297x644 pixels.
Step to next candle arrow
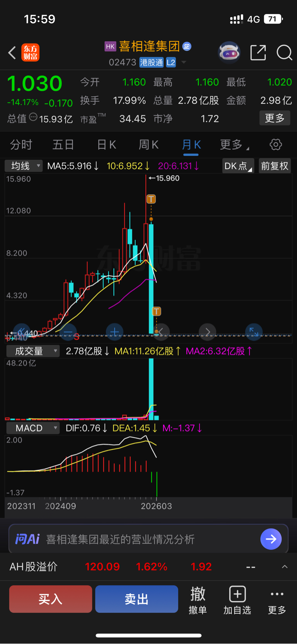(207, 332)
